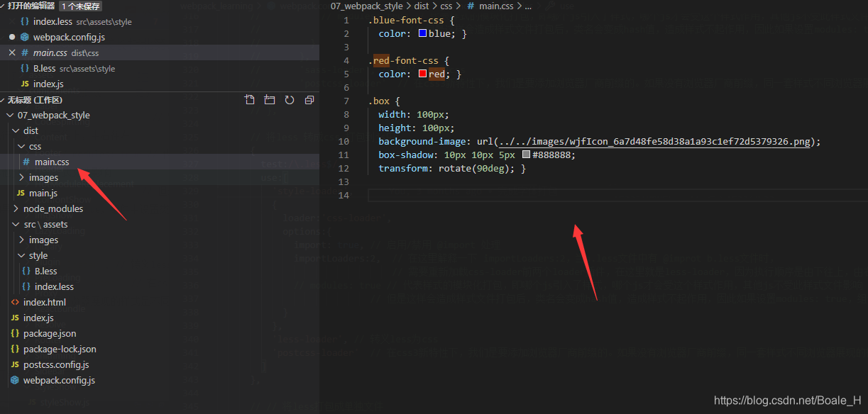
Task: Click the braces icon of B.less under the style folder
Action: pyautogui.click(x=26, y=271)
